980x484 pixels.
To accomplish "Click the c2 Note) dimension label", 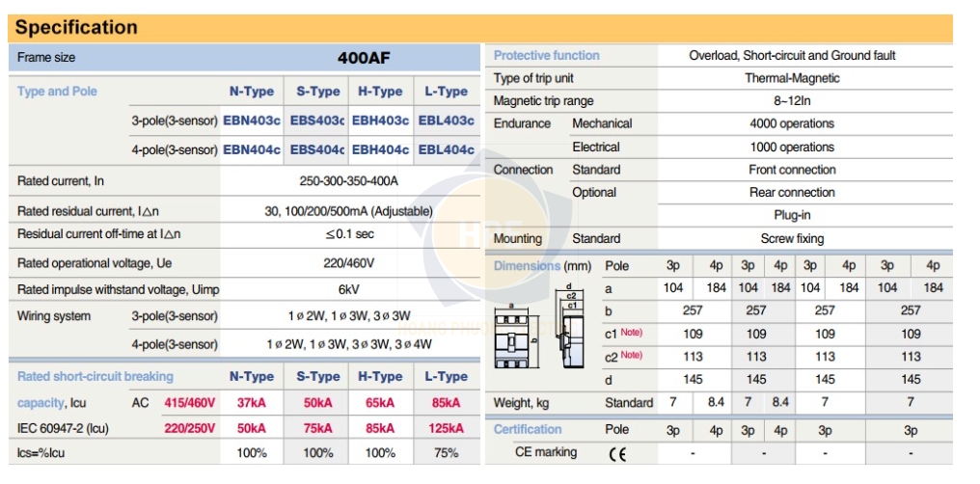I will point(623,356).
